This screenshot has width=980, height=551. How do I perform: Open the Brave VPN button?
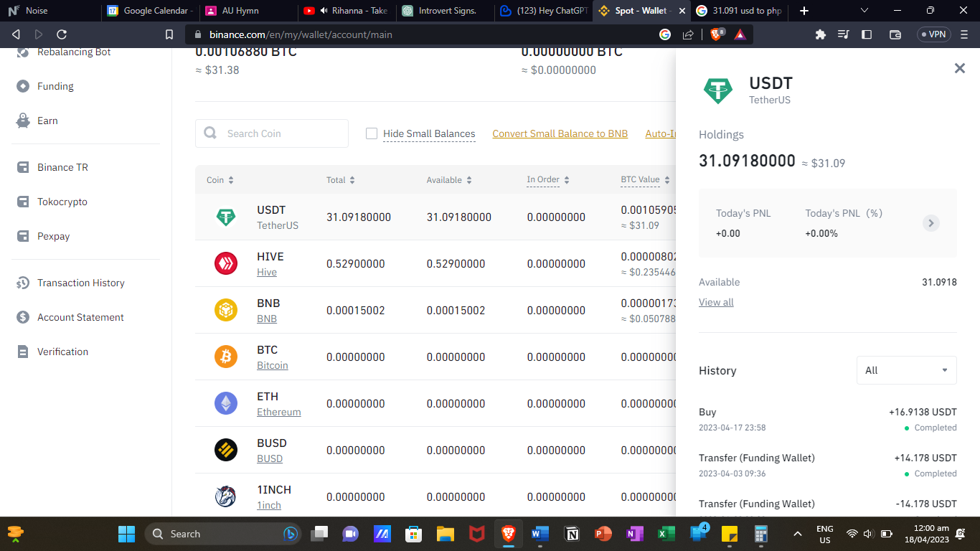(x=933, y=34)
